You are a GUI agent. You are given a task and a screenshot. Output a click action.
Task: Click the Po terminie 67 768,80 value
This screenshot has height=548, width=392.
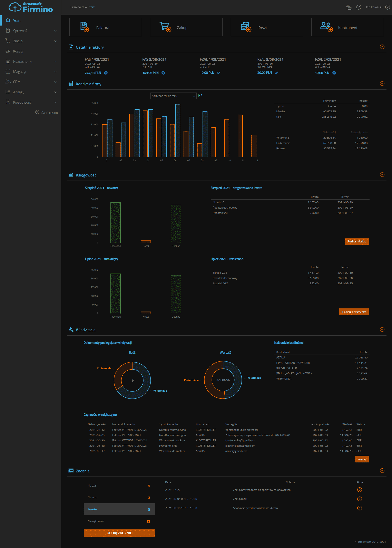(329, 143)
